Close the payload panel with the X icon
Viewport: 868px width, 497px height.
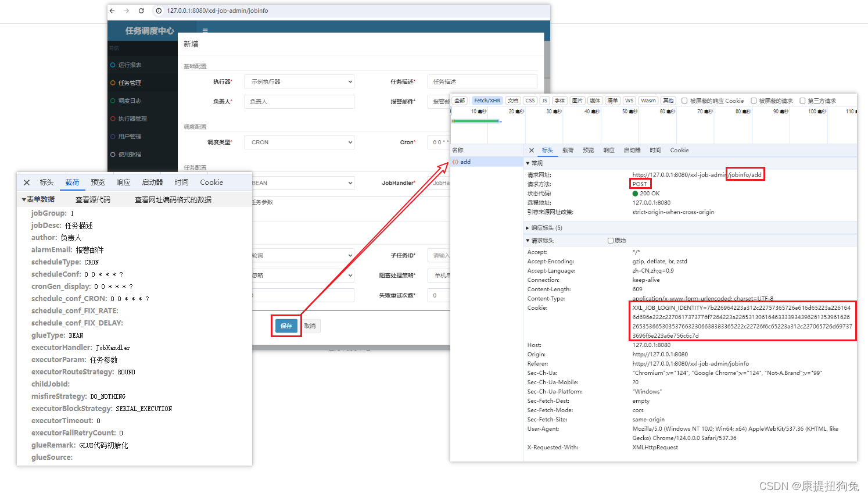coord(27,183)
